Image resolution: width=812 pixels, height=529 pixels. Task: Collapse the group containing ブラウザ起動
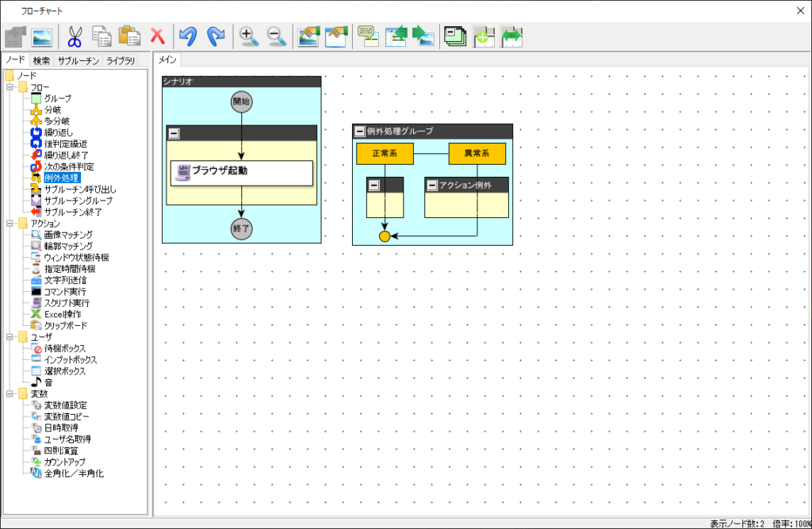[174, 133]
